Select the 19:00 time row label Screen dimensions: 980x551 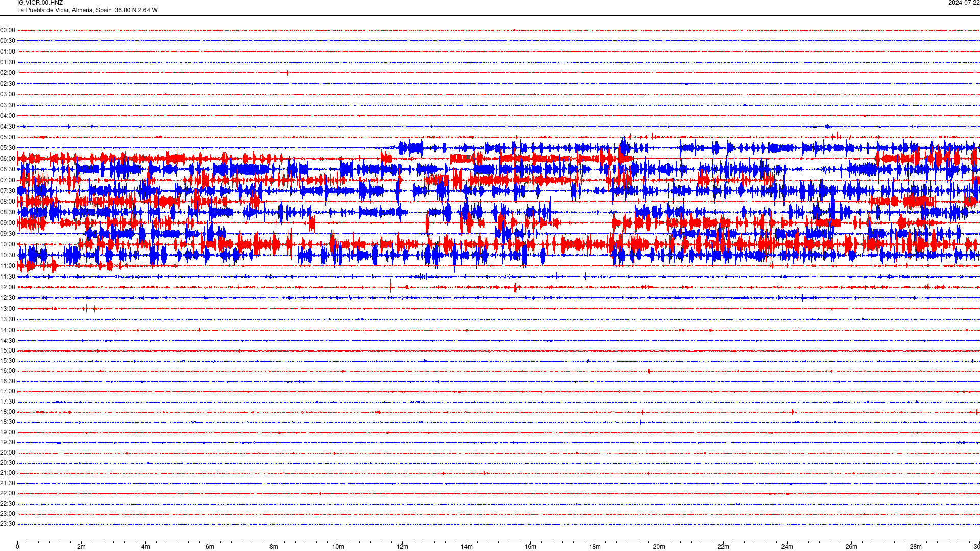coord(8,432)
